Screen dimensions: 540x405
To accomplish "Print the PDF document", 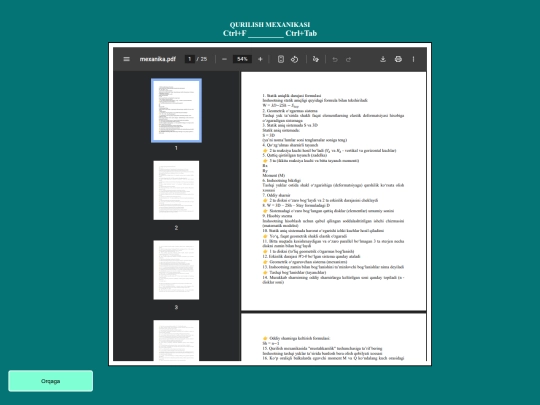I will click(x=398, y=59).
